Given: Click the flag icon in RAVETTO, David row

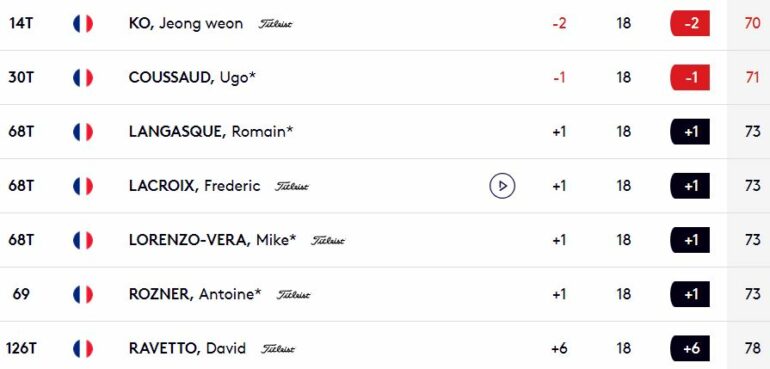Looking at the screenshot, I should (83, 348).
